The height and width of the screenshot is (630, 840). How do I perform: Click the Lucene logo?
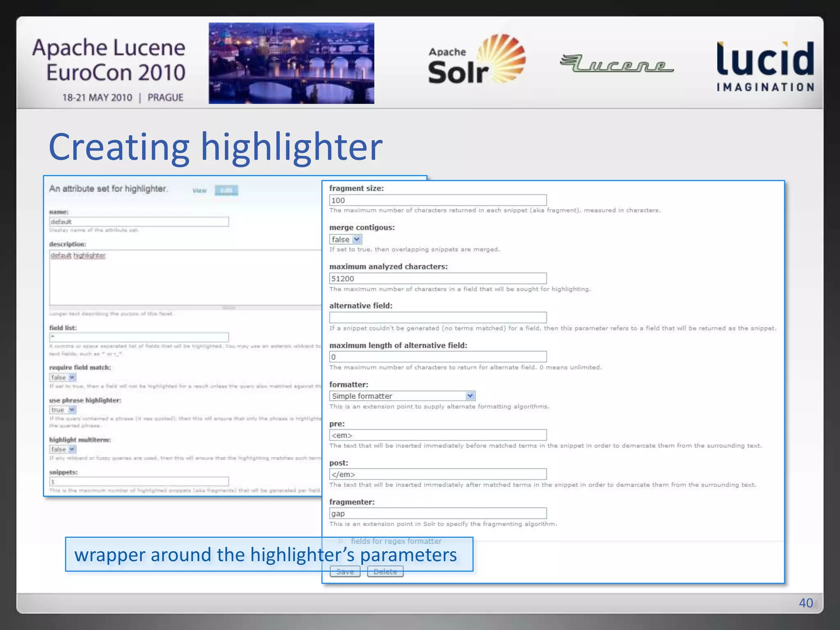pos(616,64)
